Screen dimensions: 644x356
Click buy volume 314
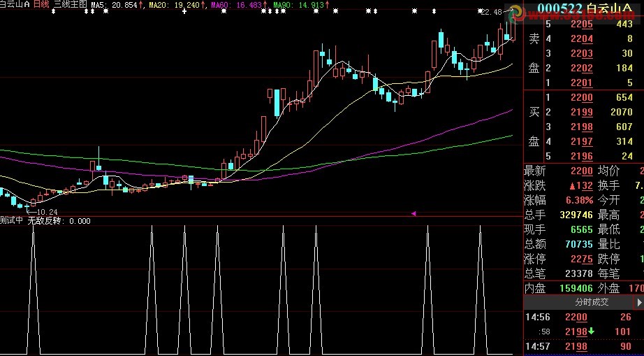tap(624, 142)
